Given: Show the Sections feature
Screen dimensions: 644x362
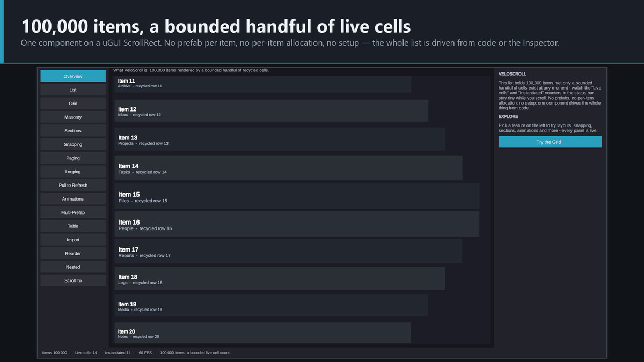Looking at the screenshot, I should pos(73,131).
